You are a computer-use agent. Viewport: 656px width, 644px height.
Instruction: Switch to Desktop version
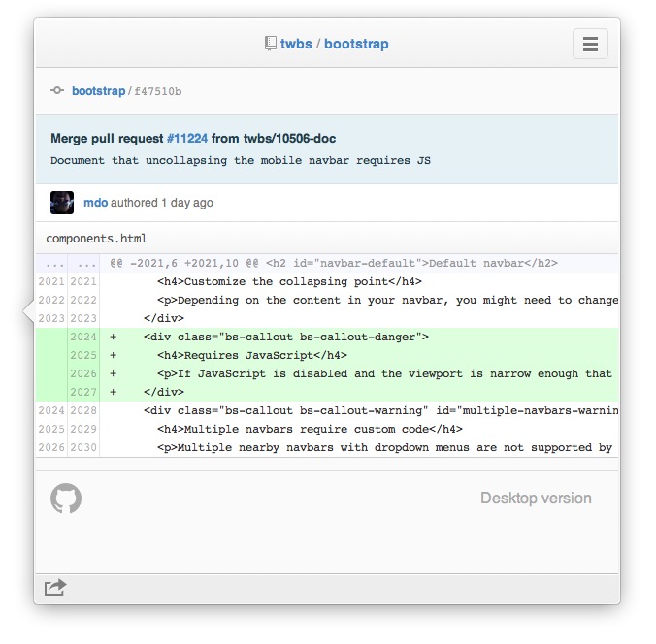pos(536,499)
